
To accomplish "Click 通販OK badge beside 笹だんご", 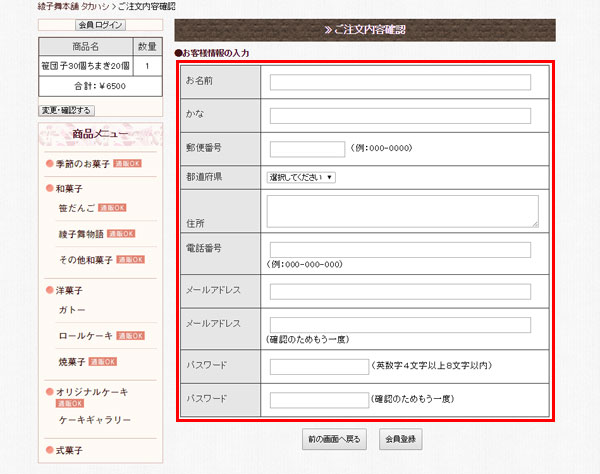I will (x=112, y=208).
